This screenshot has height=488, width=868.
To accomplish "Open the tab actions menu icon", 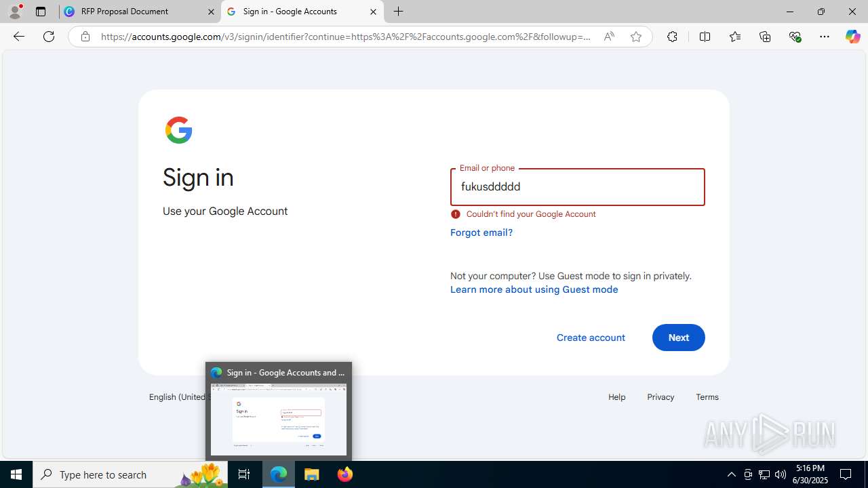I will (41, 12).
